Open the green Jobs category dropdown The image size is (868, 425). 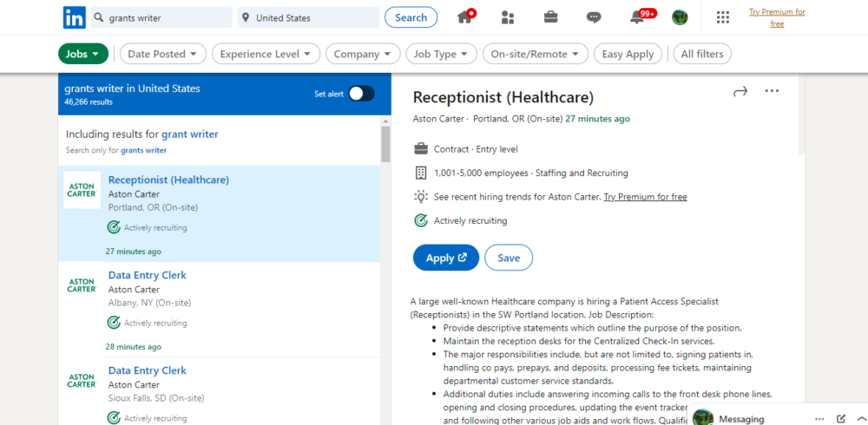pos(82,54)
